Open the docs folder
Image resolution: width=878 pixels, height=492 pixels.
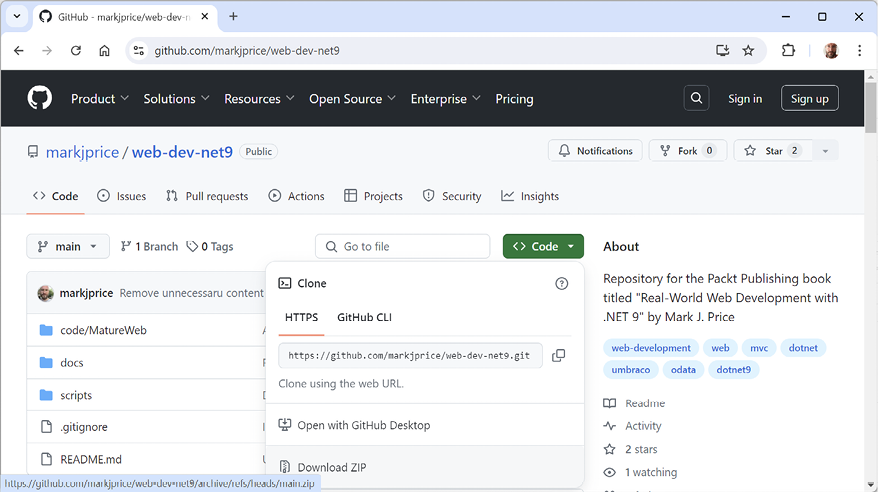tap(72, 363)
